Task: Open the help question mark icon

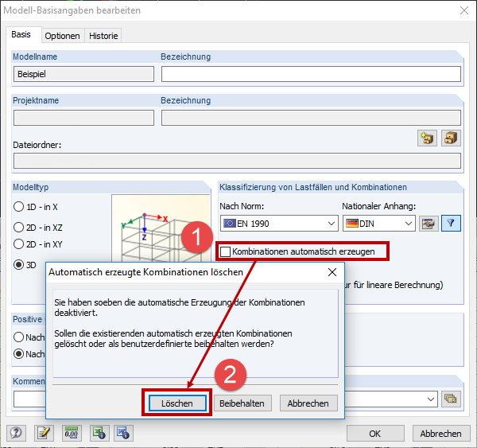Action: coord(16,433)
